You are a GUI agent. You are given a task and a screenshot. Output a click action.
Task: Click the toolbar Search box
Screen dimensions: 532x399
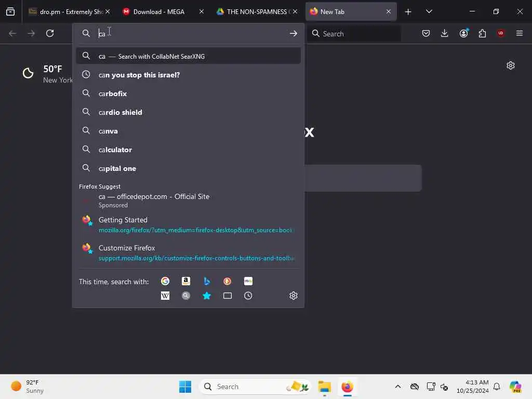point(354,33)
